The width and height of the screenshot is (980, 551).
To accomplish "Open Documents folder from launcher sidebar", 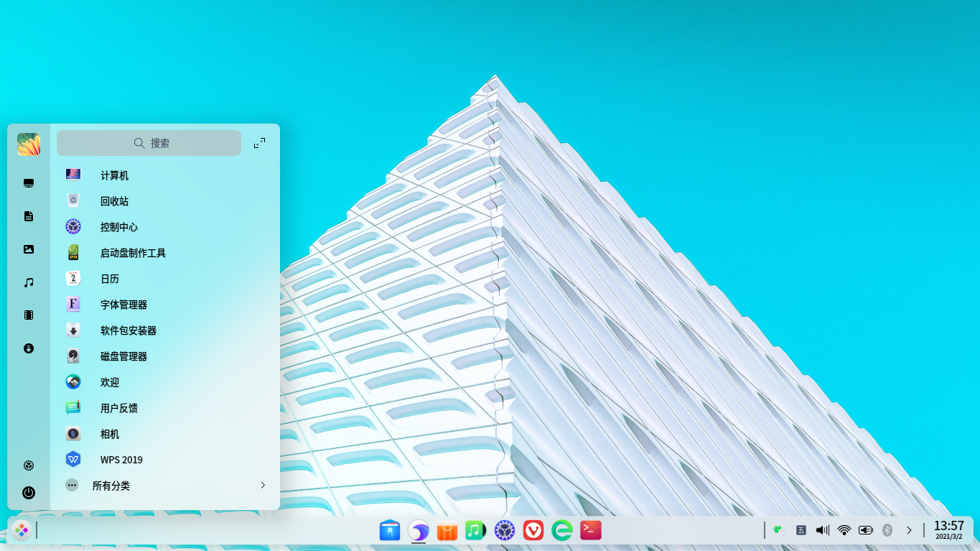I will pyautogui.click(x=29, y=216).
